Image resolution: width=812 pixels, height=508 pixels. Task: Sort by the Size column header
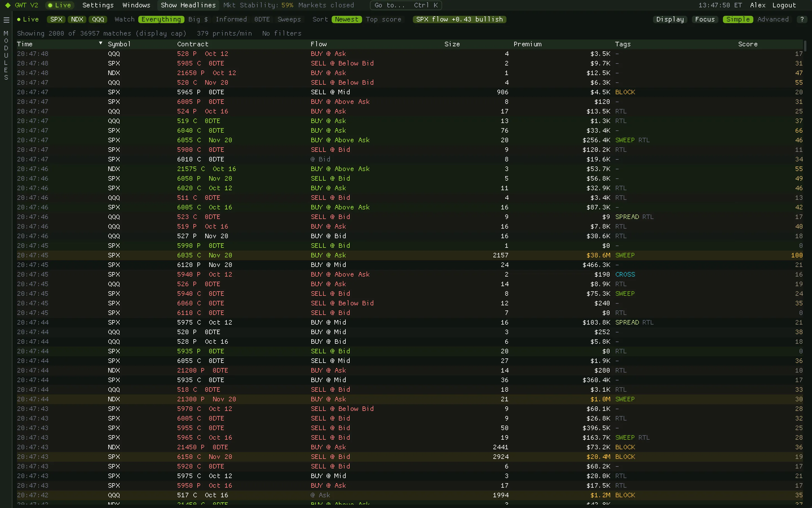[452, 44]
